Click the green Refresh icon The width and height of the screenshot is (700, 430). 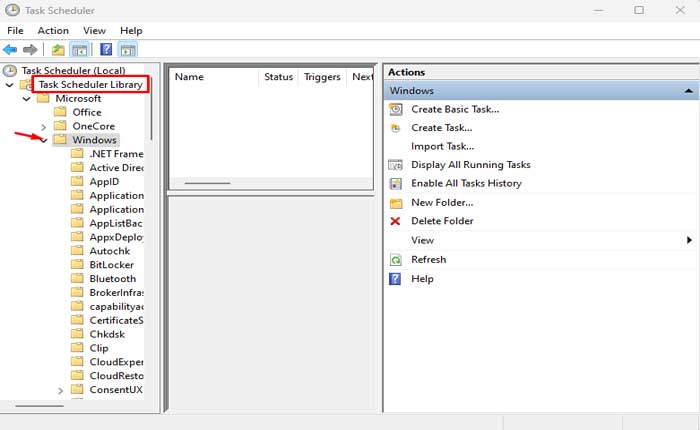pos(396,260)
